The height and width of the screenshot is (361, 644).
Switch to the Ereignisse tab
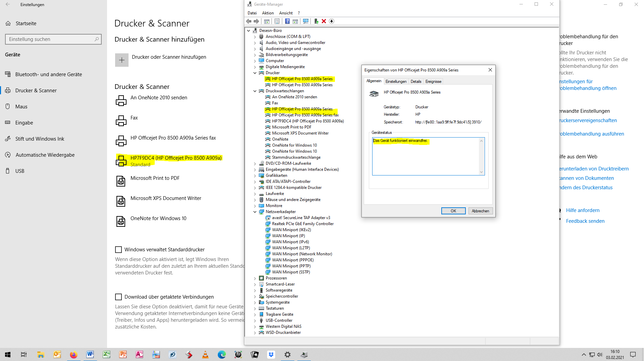[433, 82]
